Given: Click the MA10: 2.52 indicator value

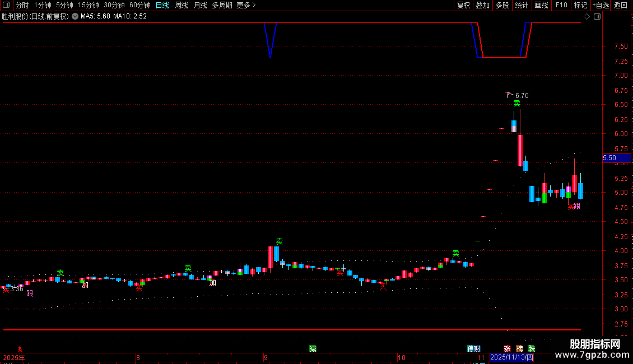Looking at the screenshot, I should [x=130, y=17].
